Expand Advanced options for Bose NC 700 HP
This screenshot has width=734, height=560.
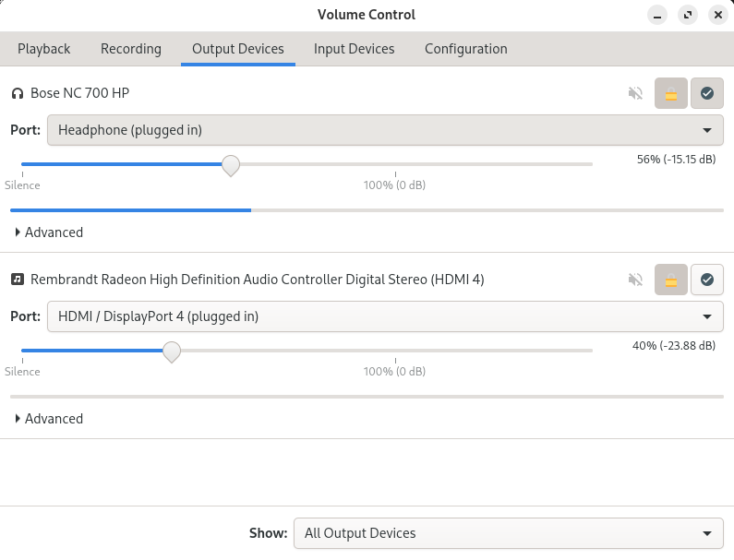coord(50,232)
